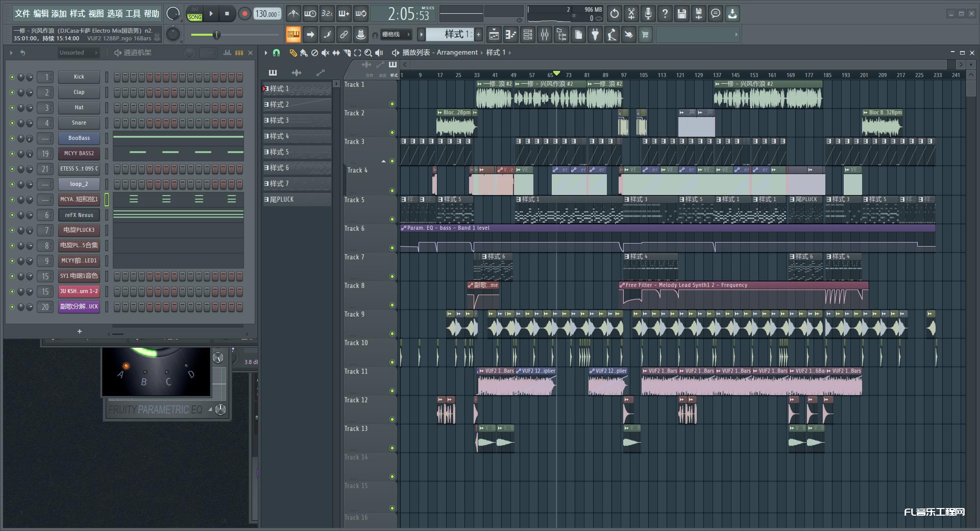This screenshot has height=531, width=980.
Task: Click the 130.000 tempo field
Action: click(266, 14)
